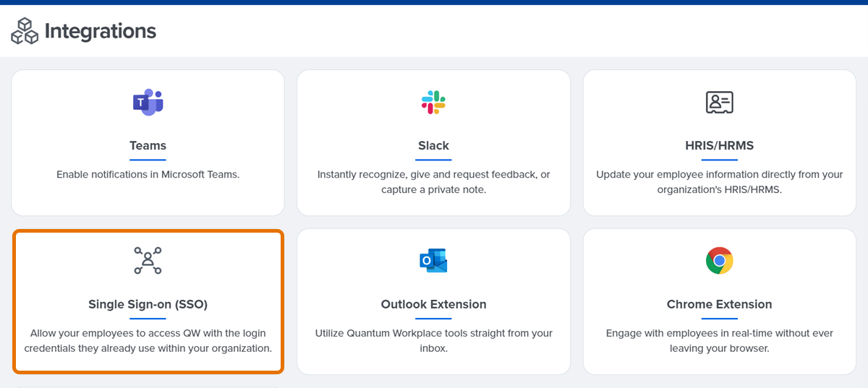Open the Single Sign-on (SSO) title
The image size is (868, 388).
pos(148,304)
